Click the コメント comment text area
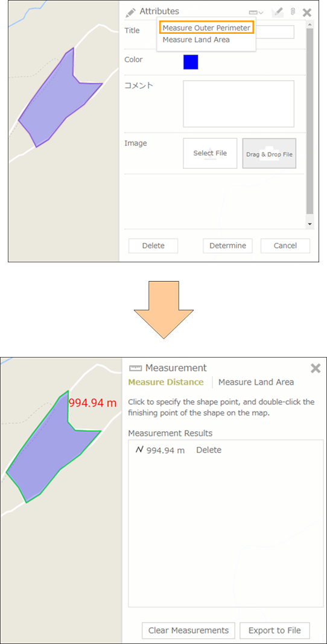This screenshot has width=327, height=644. (239, 104)
